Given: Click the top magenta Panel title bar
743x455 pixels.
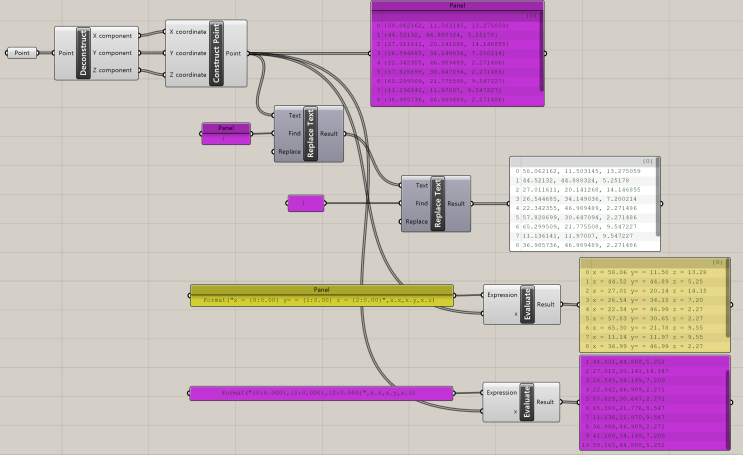Looking at the screenshot, I should coord(457,6).
